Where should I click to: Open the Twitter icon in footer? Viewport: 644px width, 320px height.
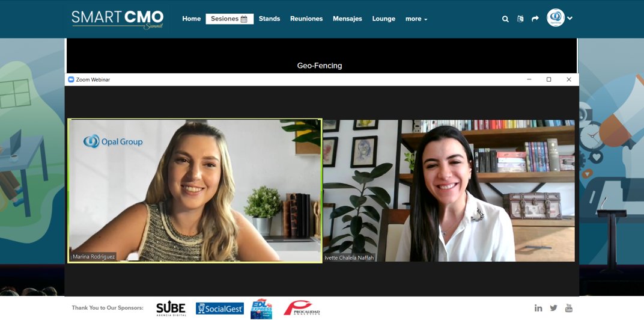(554, 308)
